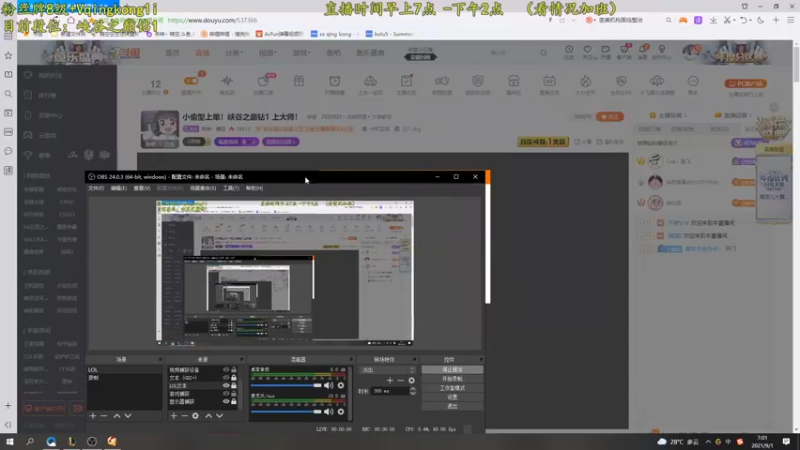The height and width of the screenshot is (450, 800).
Task: Expand the 分类 dropdown in Douyu nav
Action: (x=234, y=53)
